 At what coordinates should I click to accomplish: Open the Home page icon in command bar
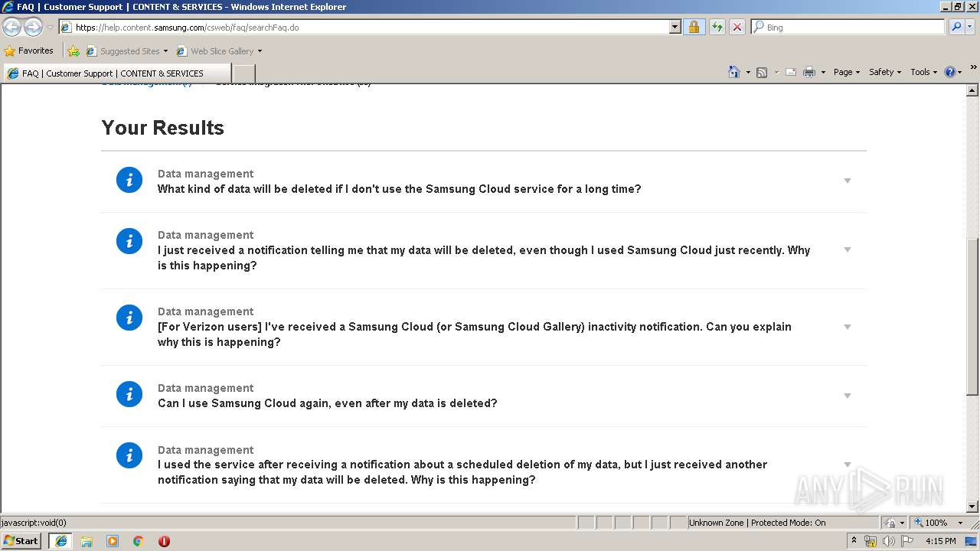tap(733, 72)
